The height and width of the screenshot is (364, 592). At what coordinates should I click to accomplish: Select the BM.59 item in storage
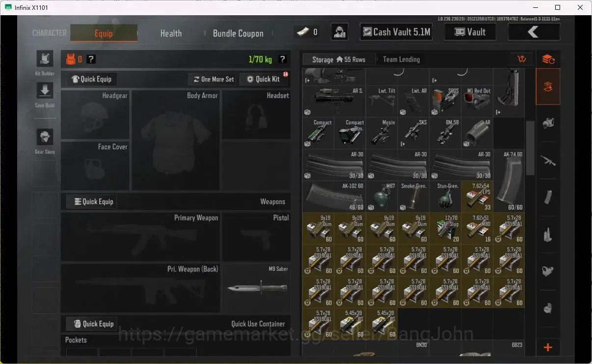[445, 133]
